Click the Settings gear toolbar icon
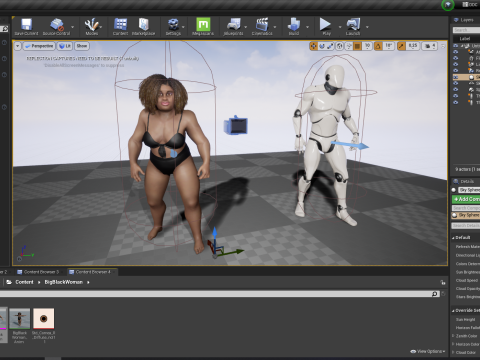This screenshot has width=480, height=360. pyautogui.click(x=173, y=27)
